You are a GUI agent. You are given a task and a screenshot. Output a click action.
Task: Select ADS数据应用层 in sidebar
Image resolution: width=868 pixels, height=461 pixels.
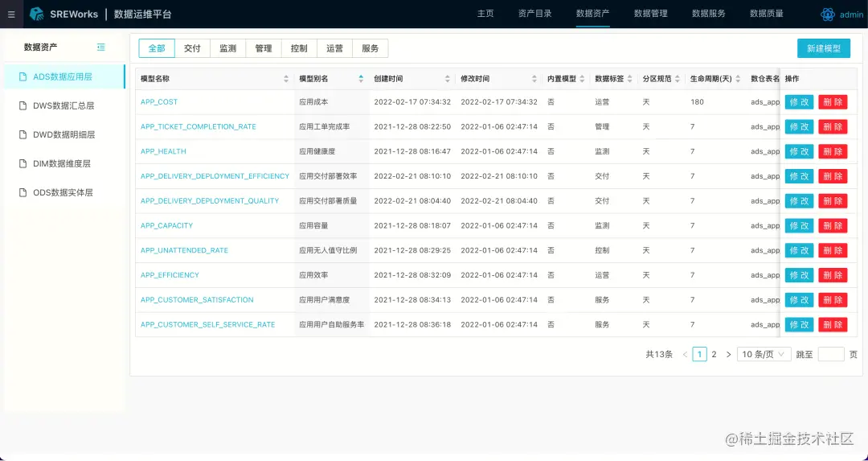pyautogui.click(x=64, y=77)
